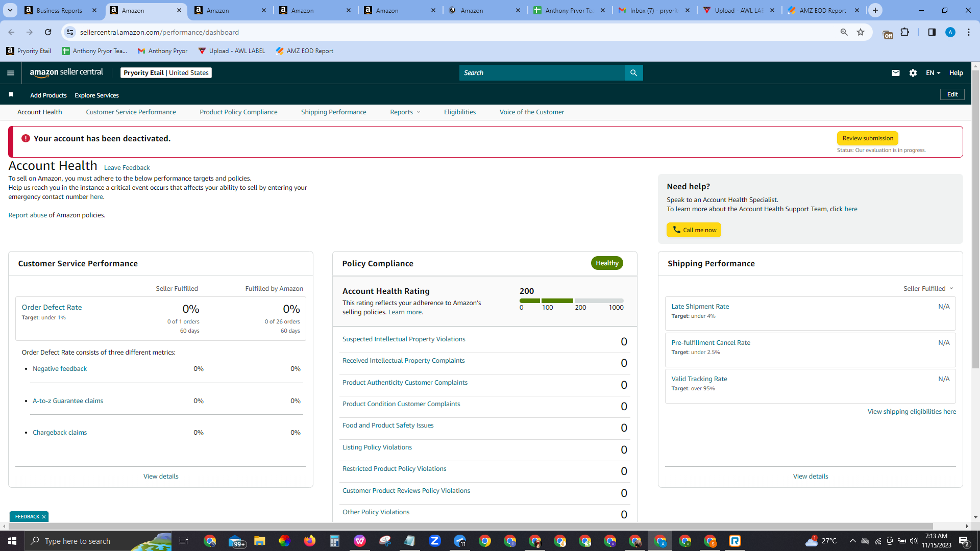The width and height of the screenshot is (980, 551).
Task: Open the Pryority Etail United States account switcher
Action: [x=166, y=73]
